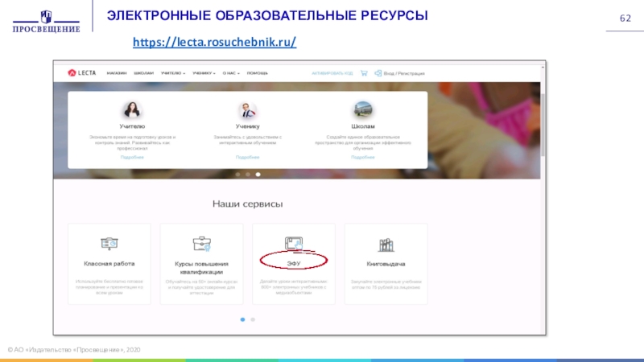Click the Учителю card heading
The image size is (644, 362).
pyautogui.click(x=132, y=126)
